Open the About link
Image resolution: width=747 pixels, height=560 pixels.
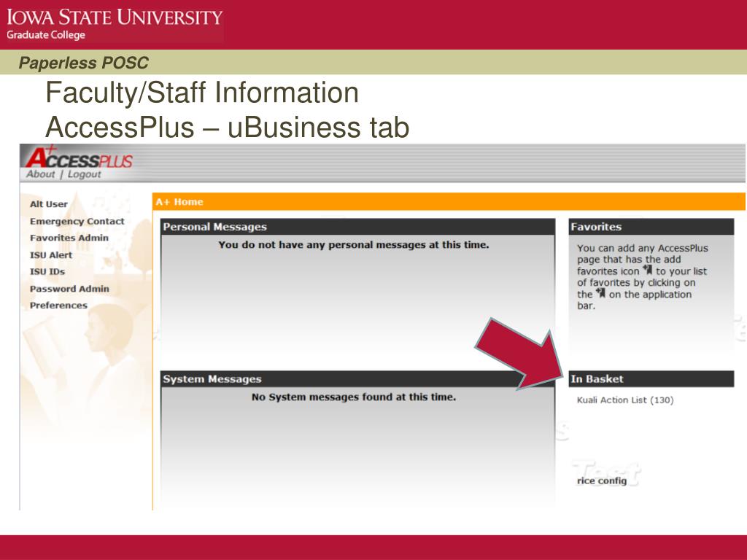click(41, 174)
